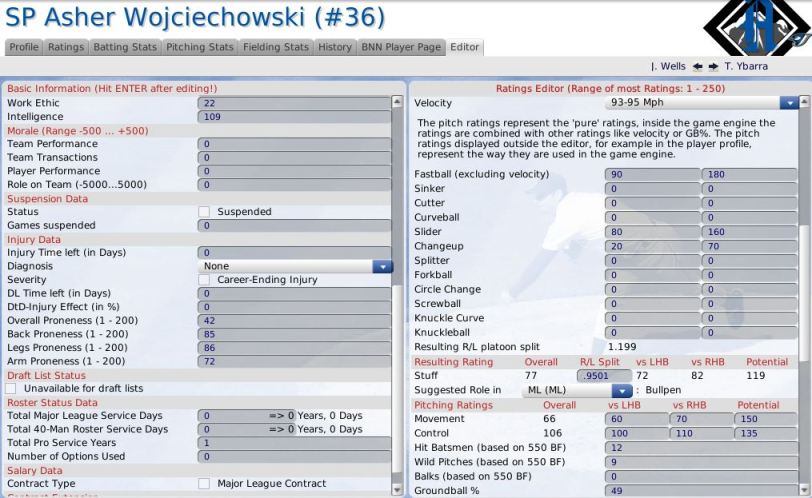Enable the Career-Ending Injury checkbox

204,280
